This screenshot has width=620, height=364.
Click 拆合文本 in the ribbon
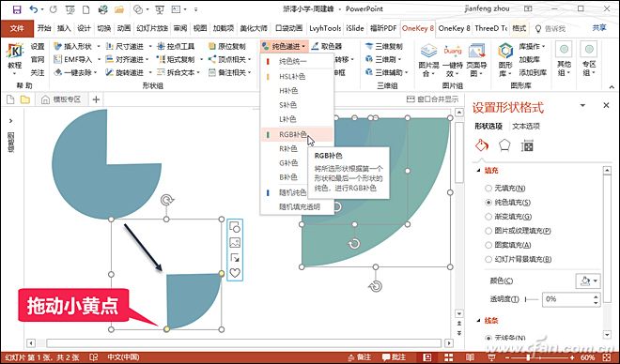pos(177,72)
